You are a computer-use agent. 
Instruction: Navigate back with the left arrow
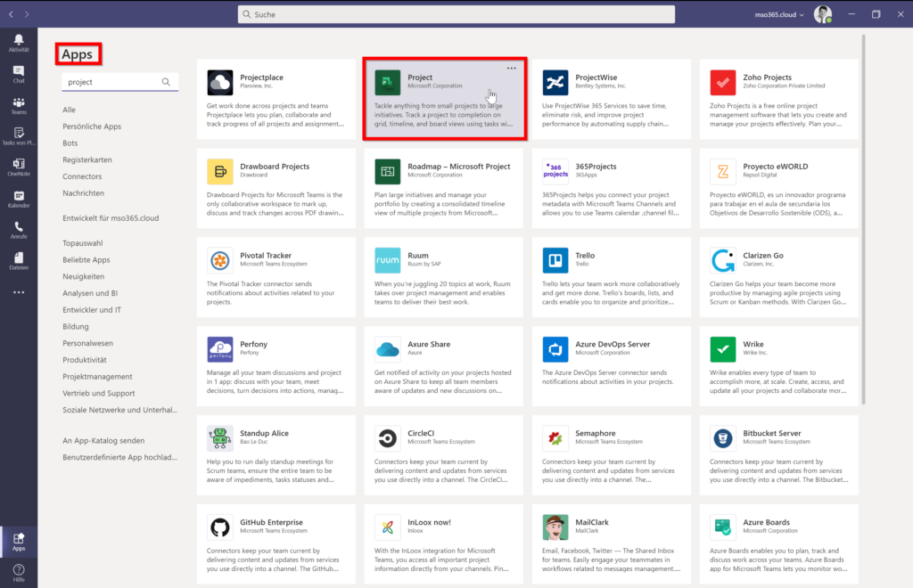click(11, 14)
